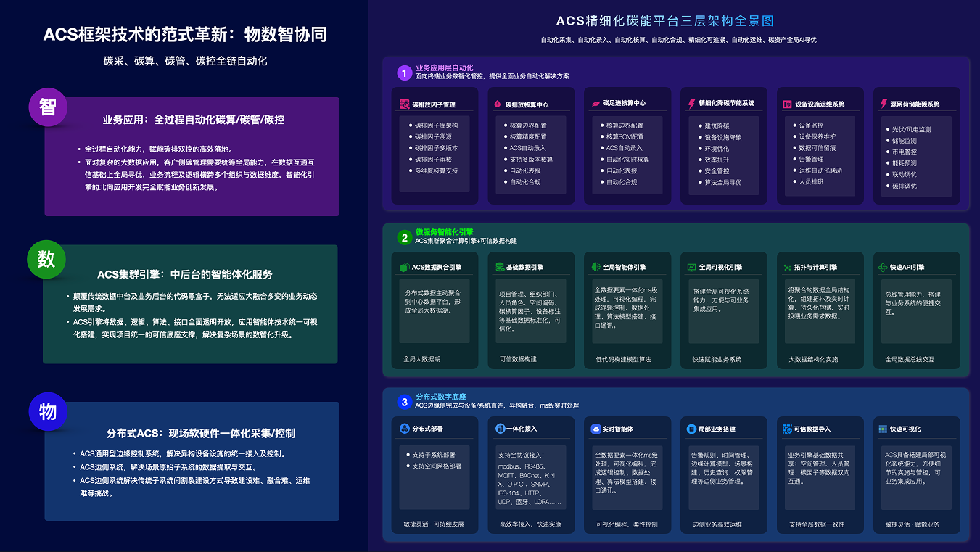Viewport: 980px width, 552px height.
Task: Select 支持空间网格部署 list item
Action: click(x=437, y=466)
